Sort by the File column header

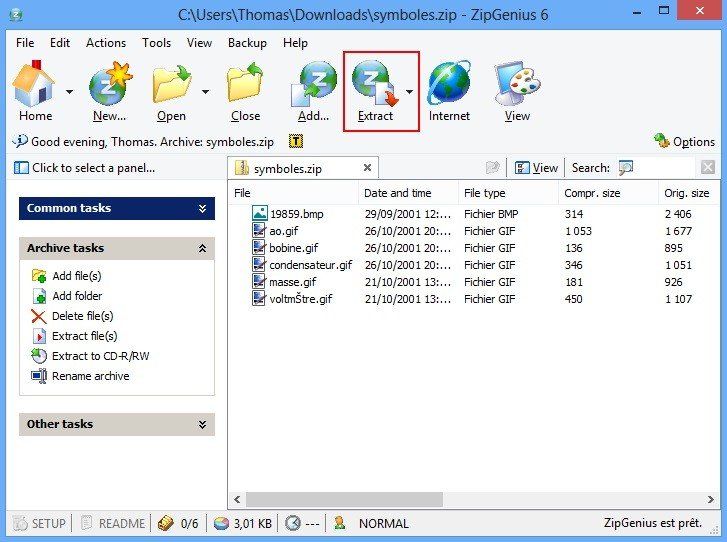click(x=293, y=193)
